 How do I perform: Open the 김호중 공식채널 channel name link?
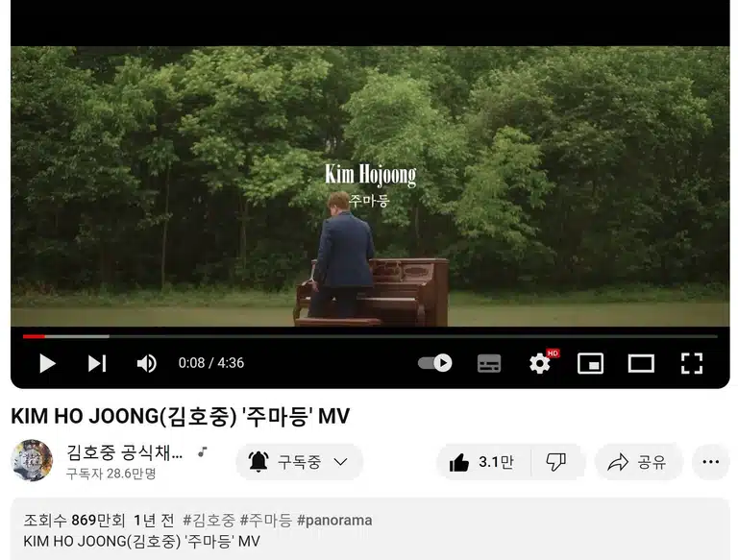tap(124, 452)
